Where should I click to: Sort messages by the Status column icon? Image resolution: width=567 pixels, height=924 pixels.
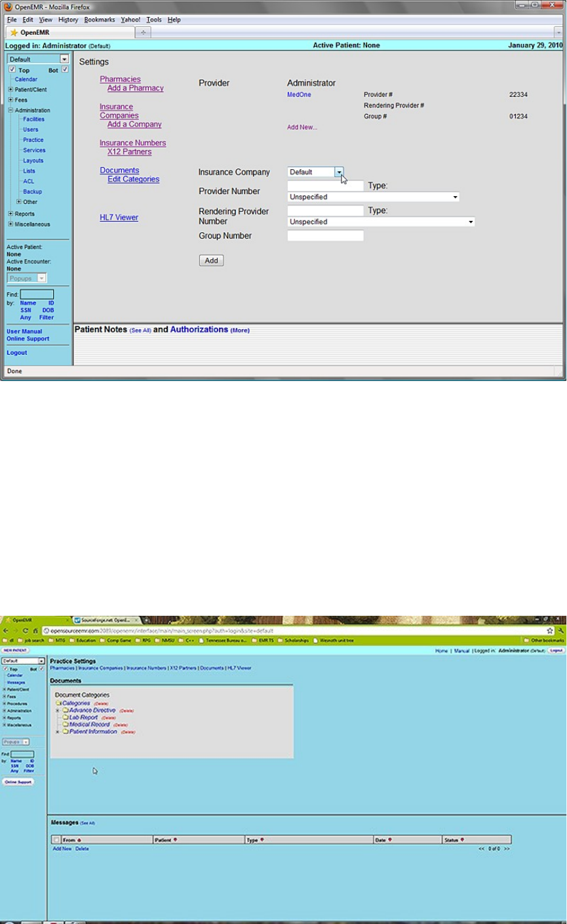(462, 839)
